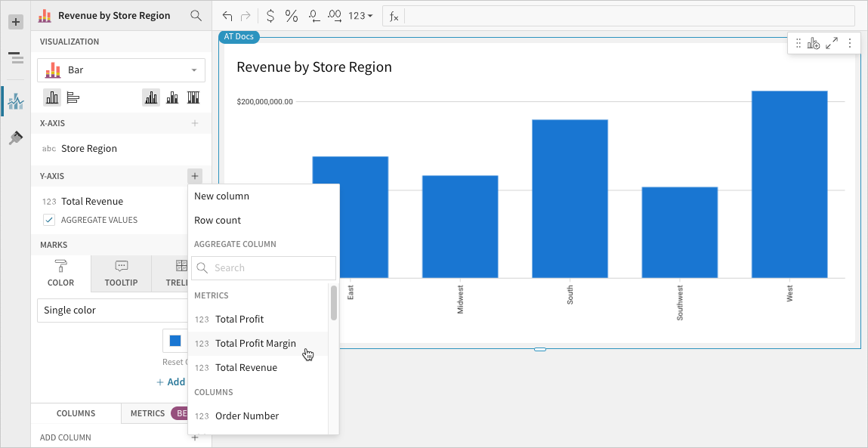Screen dimensions: 868x448
Task: Open the chart's more options kebab menu
Action: 850,44
